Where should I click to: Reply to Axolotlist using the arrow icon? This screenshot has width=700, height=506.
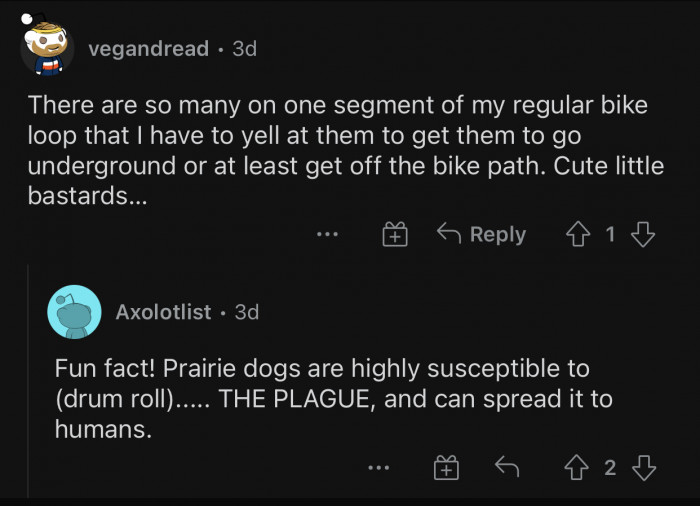click(507, 467)
